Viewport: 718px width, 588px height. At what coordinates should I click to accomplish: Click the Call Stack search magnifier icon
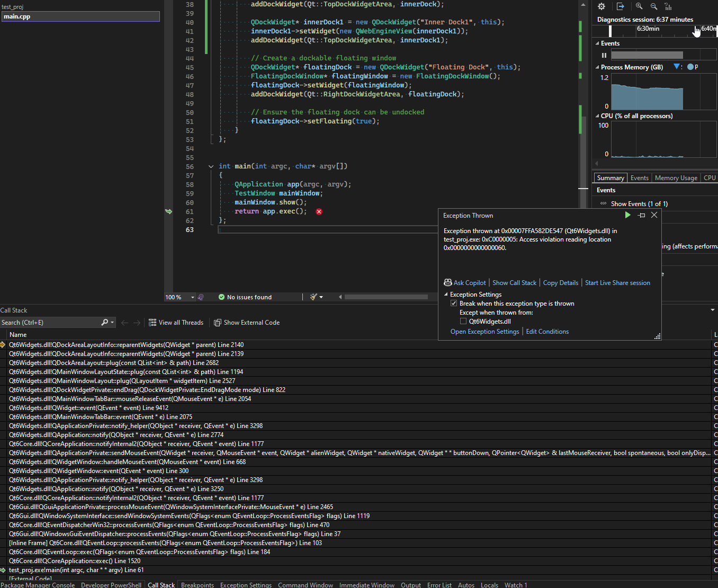(x=105, y=322)
